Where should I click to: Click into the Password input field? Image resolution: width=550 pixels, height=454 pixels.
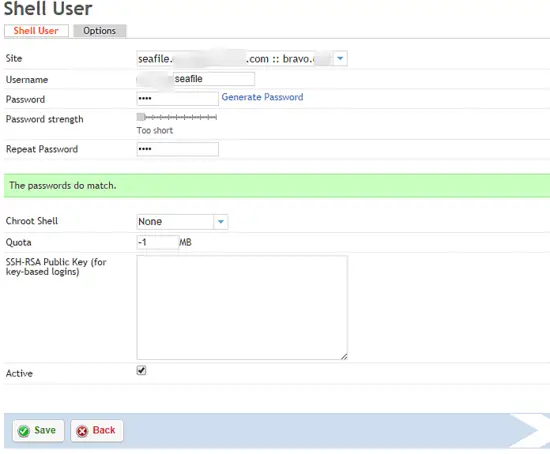pyautogui.click(x=177, y=99)
